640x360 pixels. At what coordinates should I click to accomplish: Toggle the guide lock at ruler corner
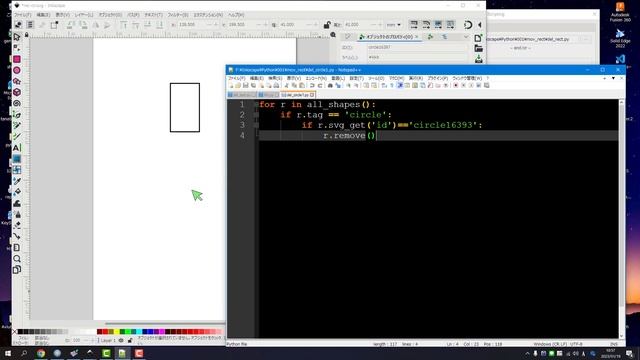pos(27,36)
